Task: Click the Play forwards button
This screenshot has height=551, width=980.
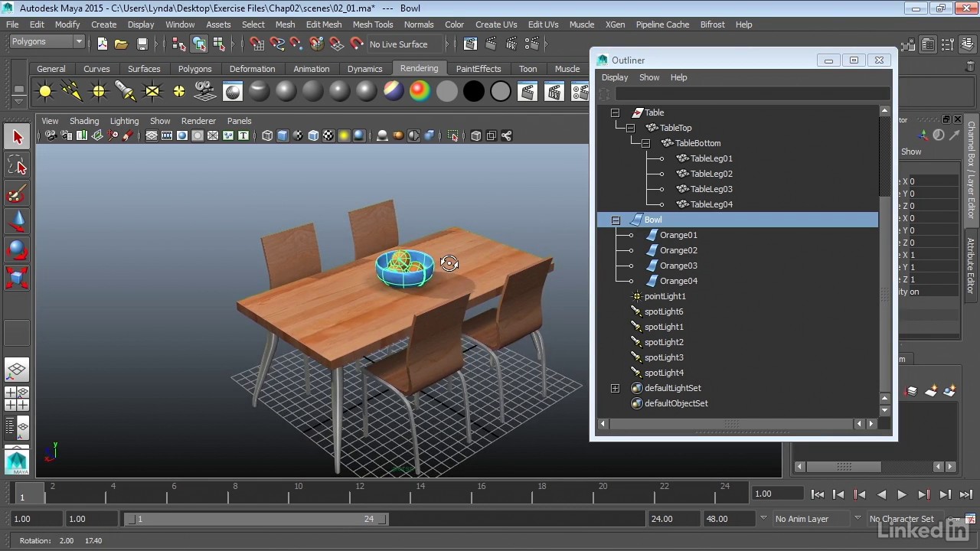Action: [902, 494]
